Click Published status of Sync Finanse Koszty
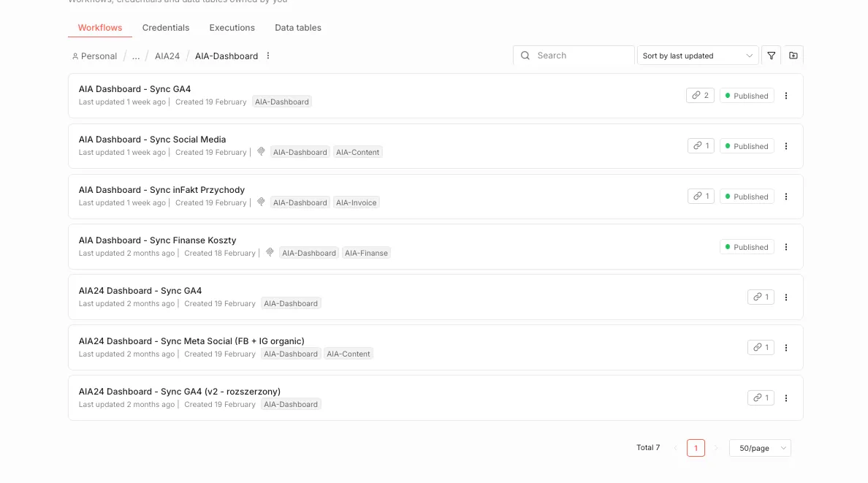The image size is (868, 483). click(x=747, y=247)
